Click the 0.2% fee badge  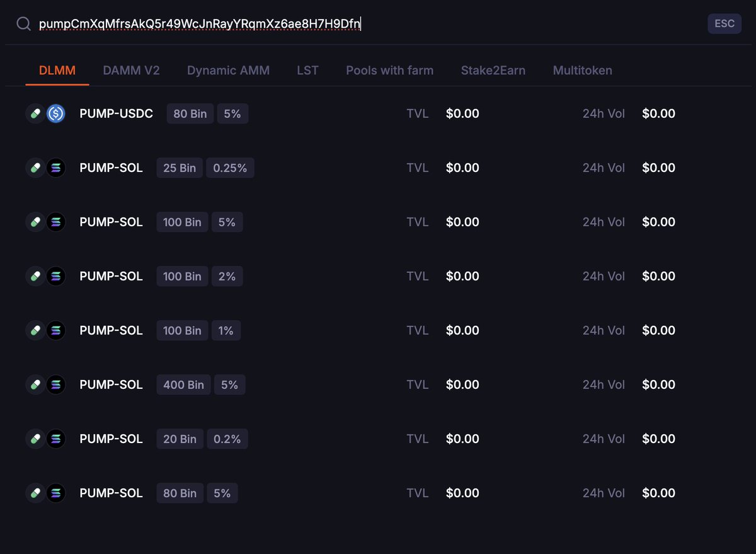[x=227, y=439]
